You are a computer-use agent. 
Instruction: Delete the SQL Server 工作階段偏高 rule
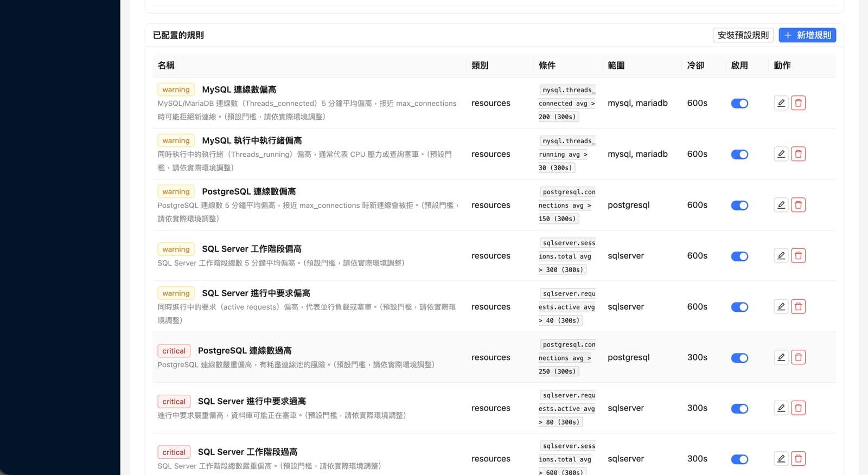[798, 255]
